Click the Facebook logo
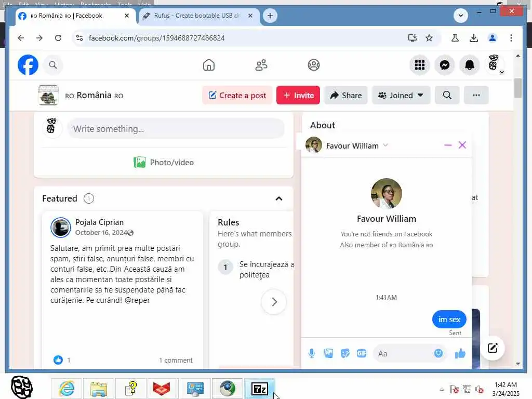This screenshot has height=399, width=532. click(x=28, y=65)
